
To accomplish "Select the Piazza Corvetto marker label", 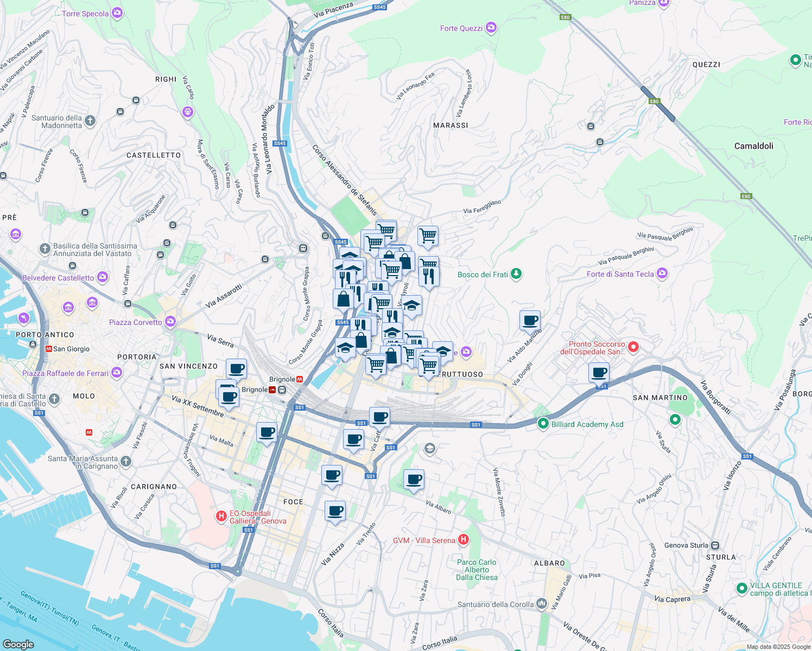I will coord(170,322).
